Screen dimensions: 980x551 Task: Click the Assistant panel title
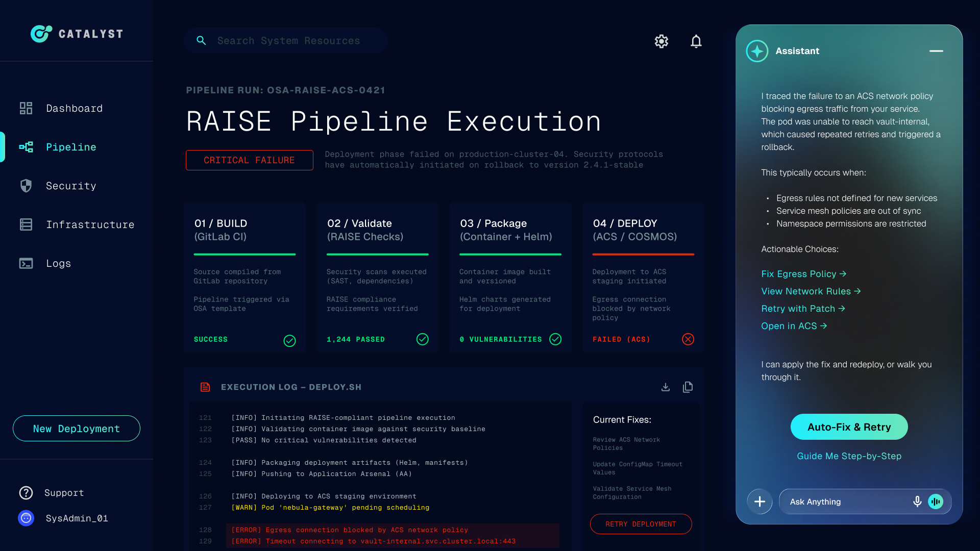[797, 51]
